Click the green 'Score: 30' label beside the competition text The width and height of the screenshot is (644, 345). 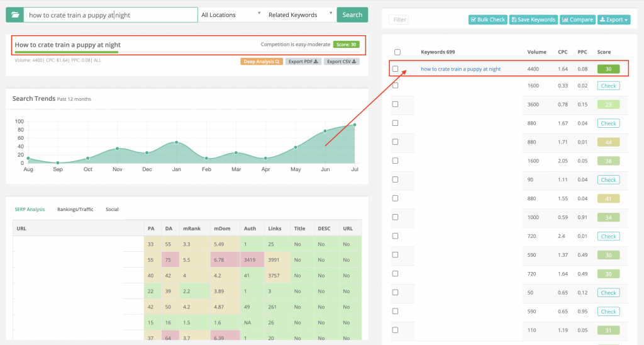point(347,45)
